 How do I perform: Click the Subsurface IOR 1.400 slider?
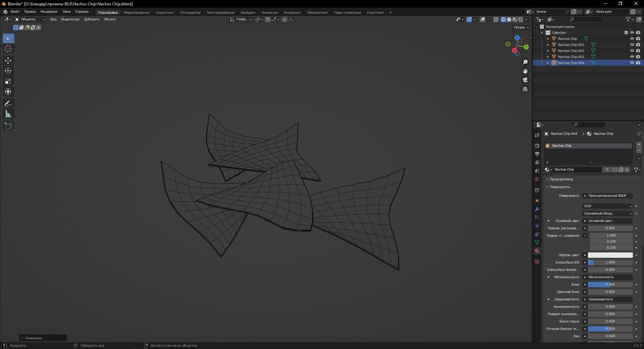click(610, 263)
